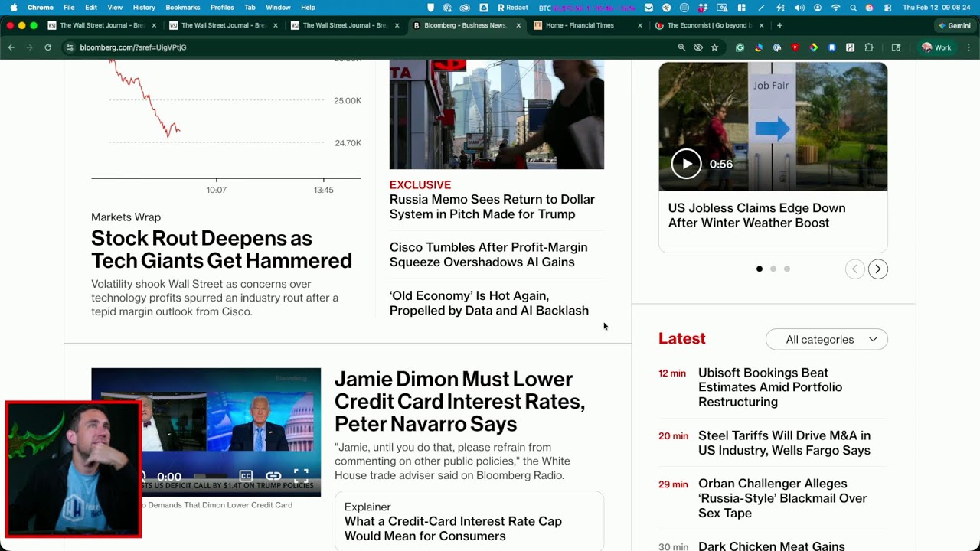Select the second carousel dot indicator
Screen dimensions: 980x551
[773, 269]
